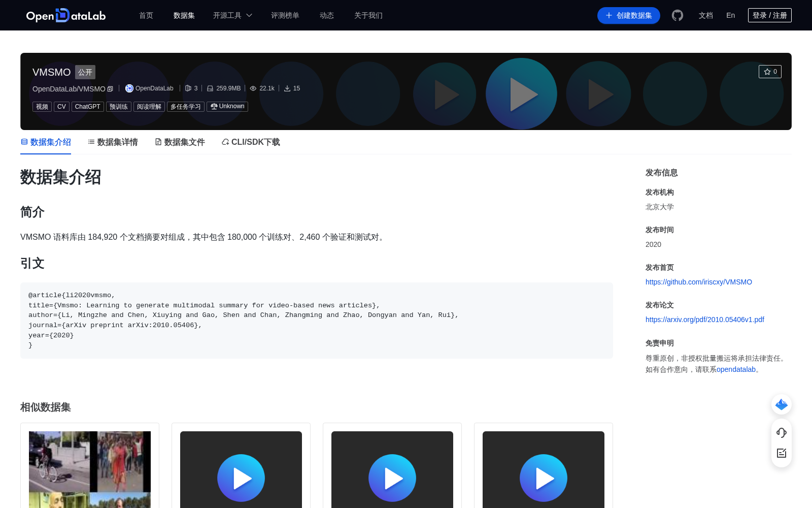Open the 动态 nav item
This screenshot has width=812, height=508.
tap(327, 15)
